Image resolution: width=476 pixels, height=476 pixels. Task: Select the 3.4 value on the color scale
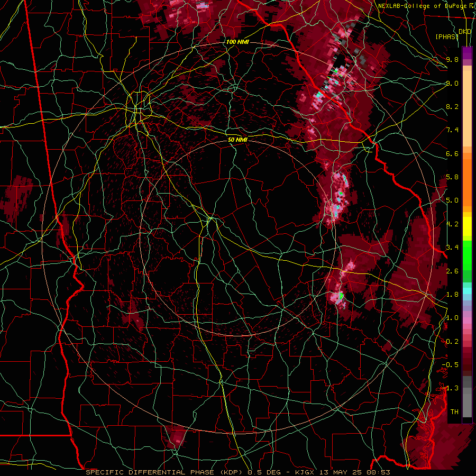pyautogui.click(x=452, y=248)
